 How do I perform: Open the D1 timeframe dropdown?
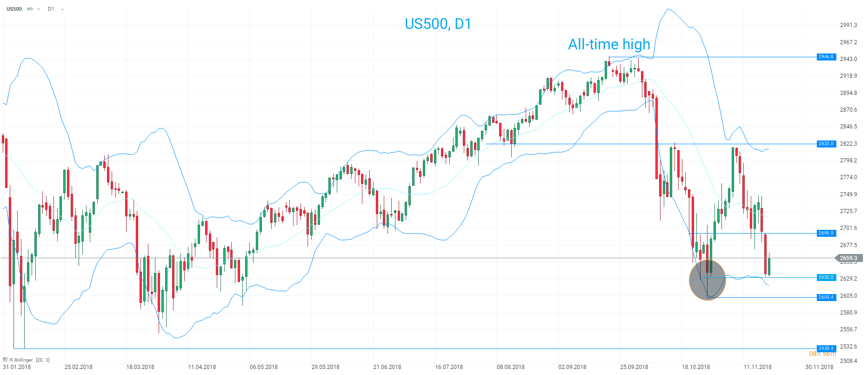coord(62,9)
